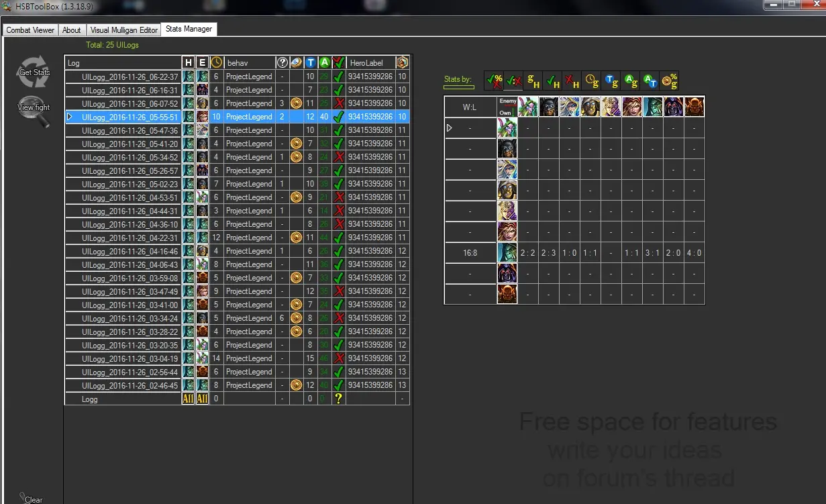Image resolution: width=826 pixels, height=504 pixels.
Task: Click the win/loss result column header
Action: pyautogui.click(x=339, y=62)
